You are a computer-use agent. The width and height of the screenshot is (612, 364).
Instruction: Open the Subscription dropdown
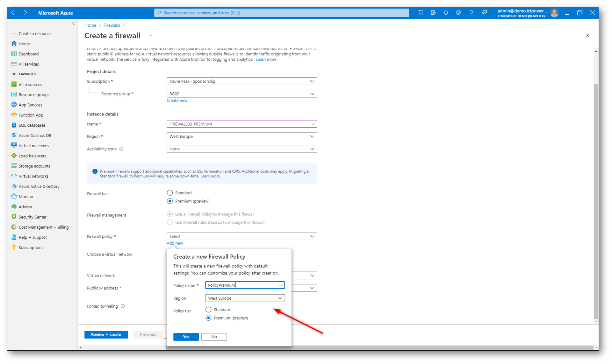242,81
